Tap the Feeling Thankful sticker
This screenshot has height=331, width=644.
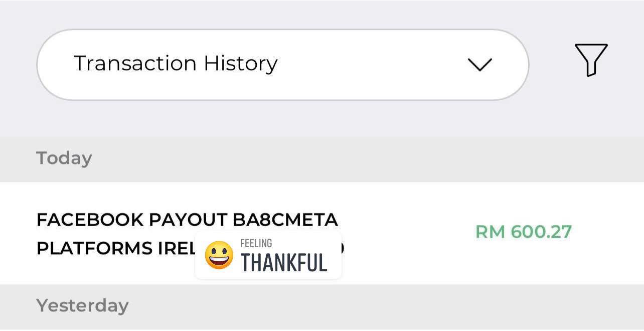268,255
